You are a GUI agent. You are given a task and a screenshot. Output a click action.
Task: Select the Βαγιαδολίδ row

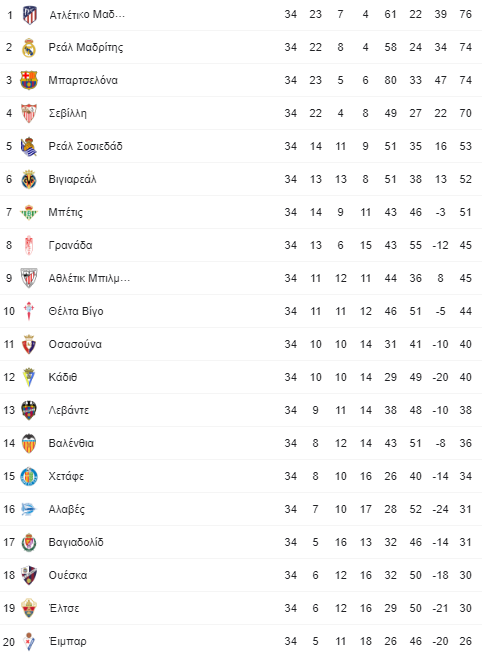(241, 542)
